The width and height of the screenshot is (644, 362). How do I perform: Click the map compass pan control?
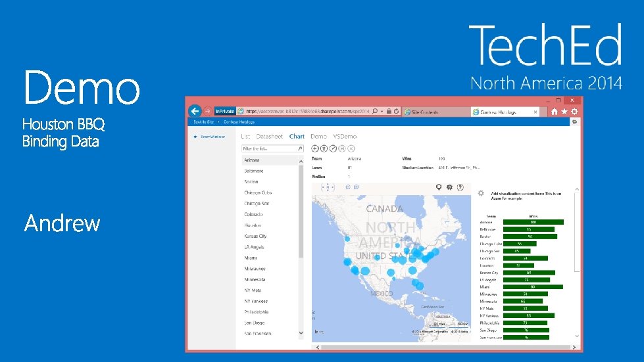tap(328, 187)
